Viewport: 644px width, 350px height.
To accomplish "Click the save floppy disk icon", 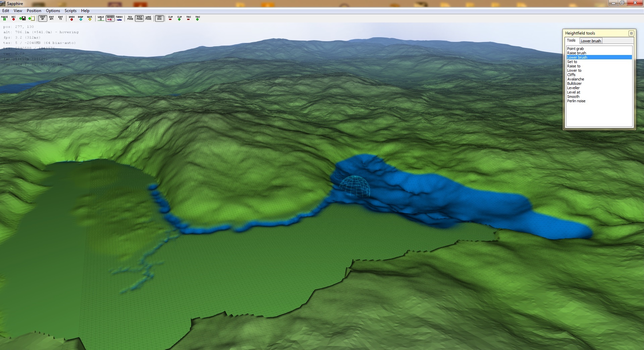I will click(x=22, y=18).
